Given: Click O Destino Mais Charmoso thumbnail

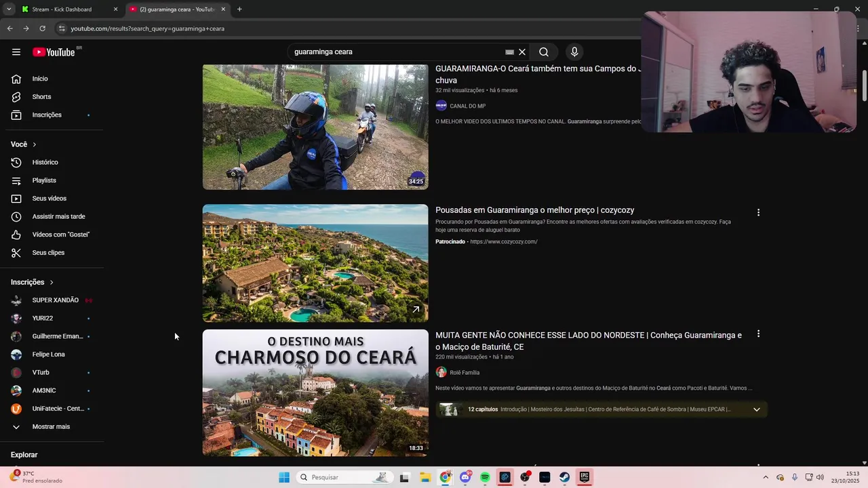Looking at the screenshot, I should pos(315,392).
